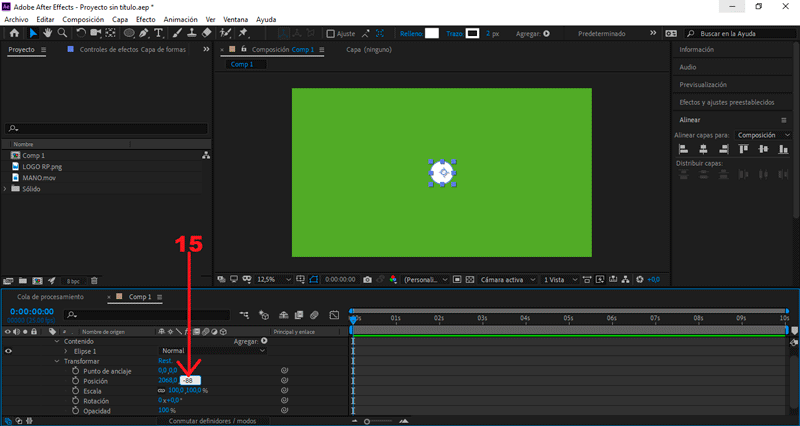The image size is (800, 426).
Task: Collapse the Transformar group
Action: 57,361
